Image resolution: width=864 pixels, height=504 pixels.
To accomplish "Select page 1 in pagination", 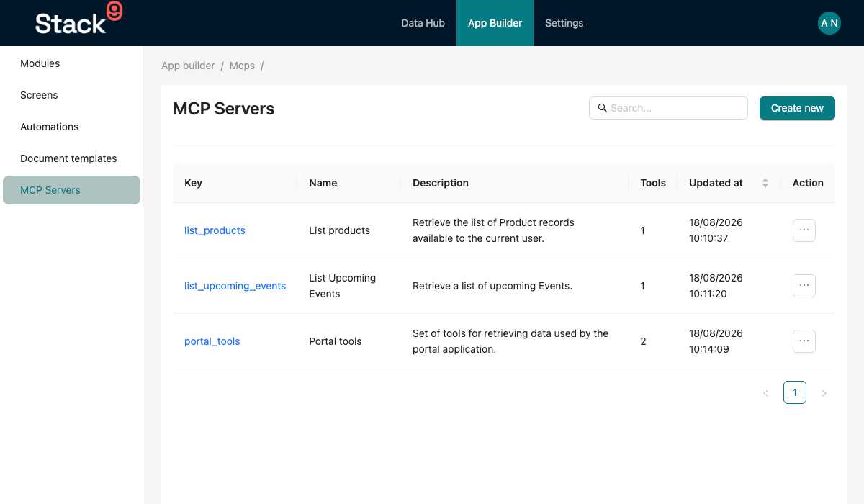I will click(795, 392).
